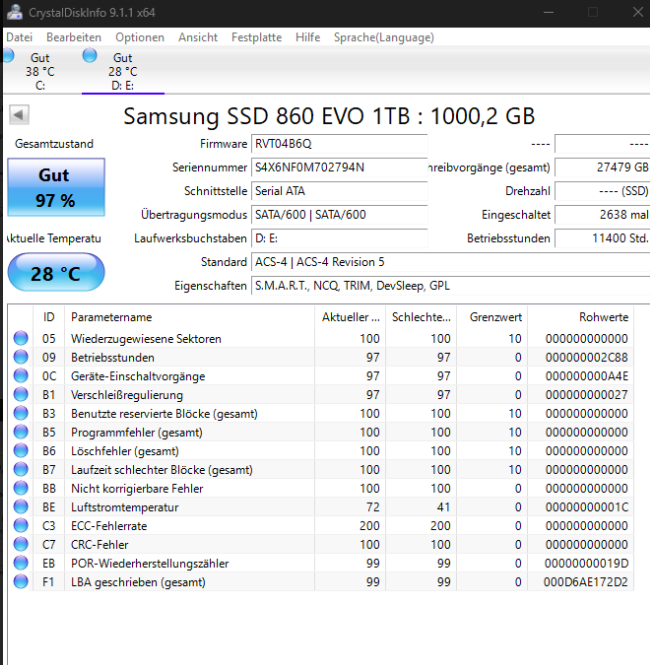Click status orb for Benutzte reservierte Blöcke row
This screenshot has height=665, width=650.
point(21,413)
